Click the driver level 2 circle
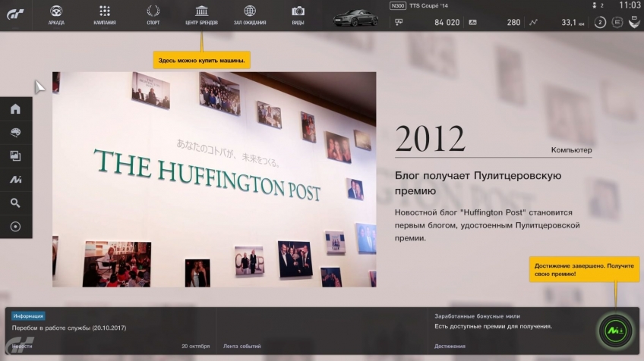This screenshot has height=361, width=644. click(x=600, y=22)
